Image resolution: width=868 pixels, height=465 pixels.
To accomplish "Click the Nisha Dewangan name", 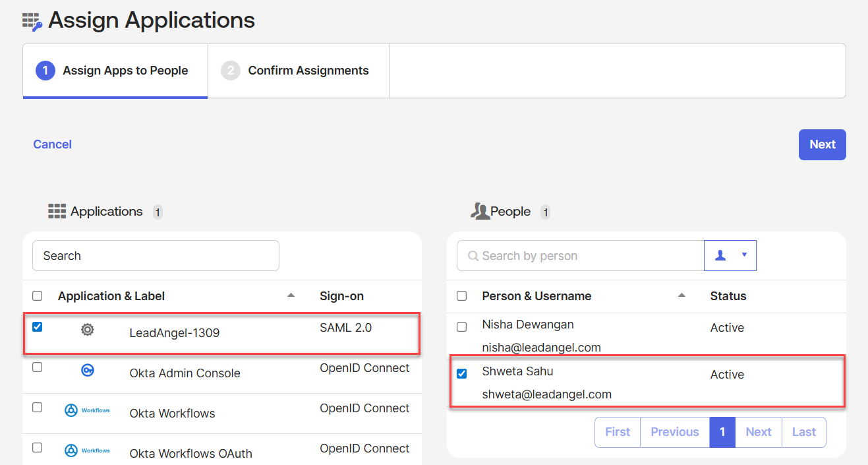I will pos(528,325).
